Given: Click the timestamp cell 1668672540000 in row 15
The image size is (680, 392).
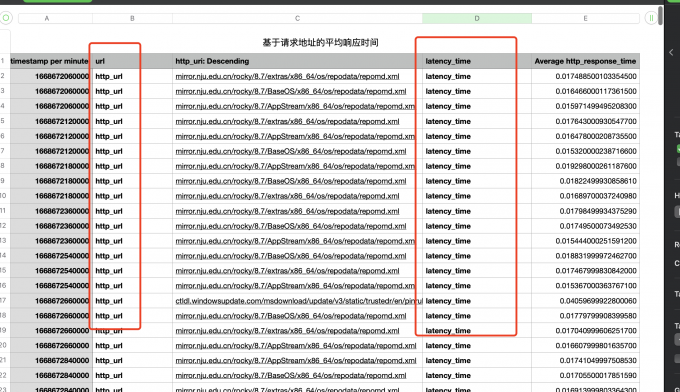Looking at the screenshot, I should click(x=51, y=271).
